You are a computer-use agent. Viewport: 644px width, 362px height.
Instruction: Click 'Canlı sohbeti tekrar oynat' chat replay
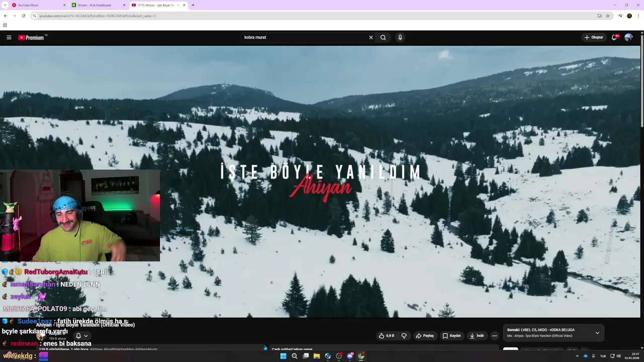click(x=292, y=349)
